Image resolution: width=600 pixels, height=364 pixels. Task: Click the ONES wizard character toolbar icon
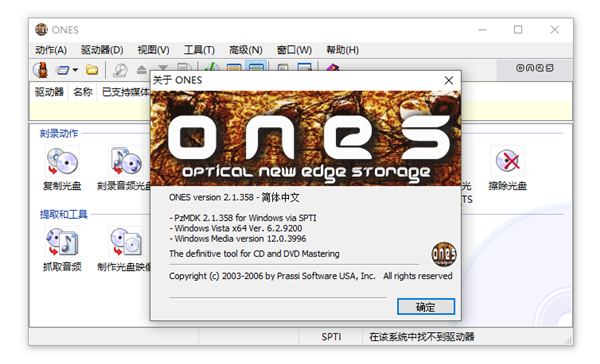point(41,70)
